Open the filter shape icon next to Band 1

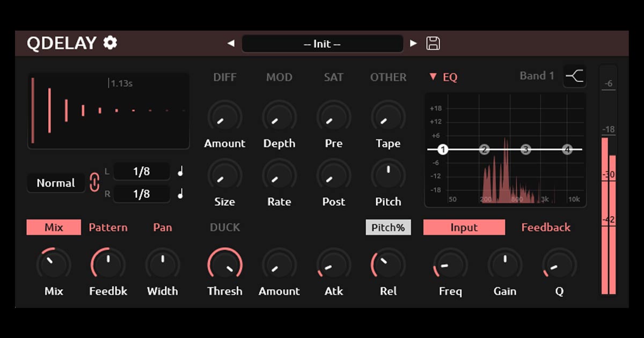(x=574, y=76)
